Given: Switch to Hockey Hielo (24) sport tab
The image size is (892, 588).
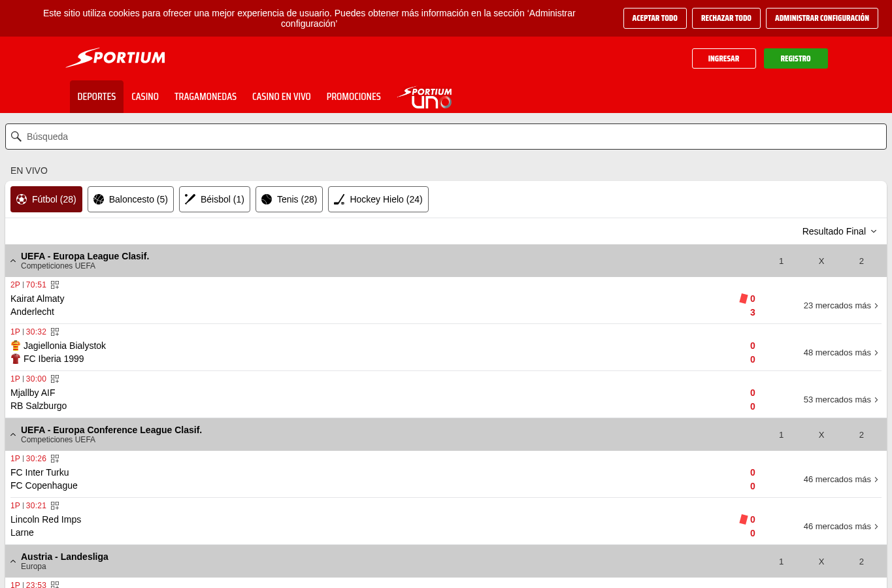Looking at the screenshot, I should click(378, 199).
